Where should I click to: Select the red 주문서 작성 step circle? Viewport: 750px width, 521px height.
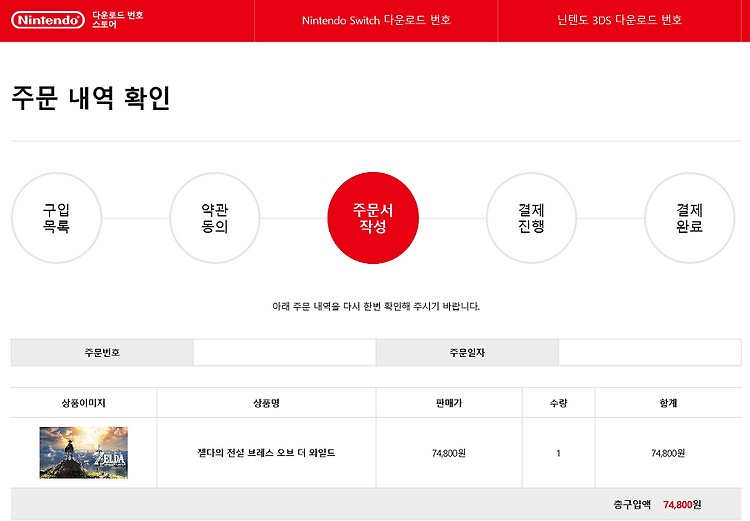tap(373, 218)
